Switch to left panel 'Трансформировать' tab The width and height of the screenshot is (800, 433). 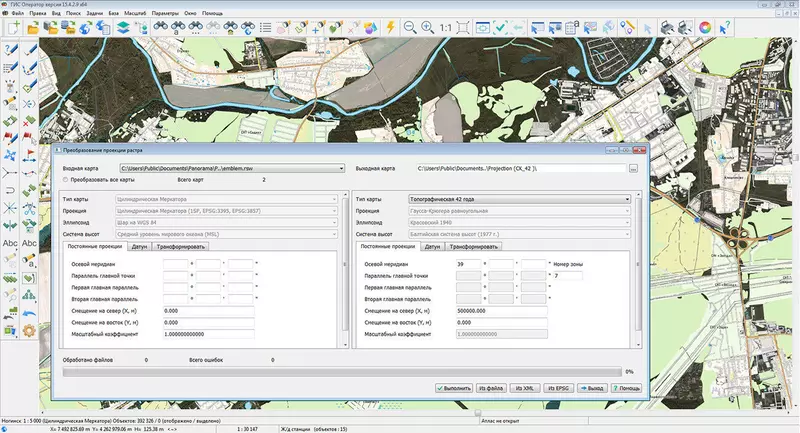point(180,246)
